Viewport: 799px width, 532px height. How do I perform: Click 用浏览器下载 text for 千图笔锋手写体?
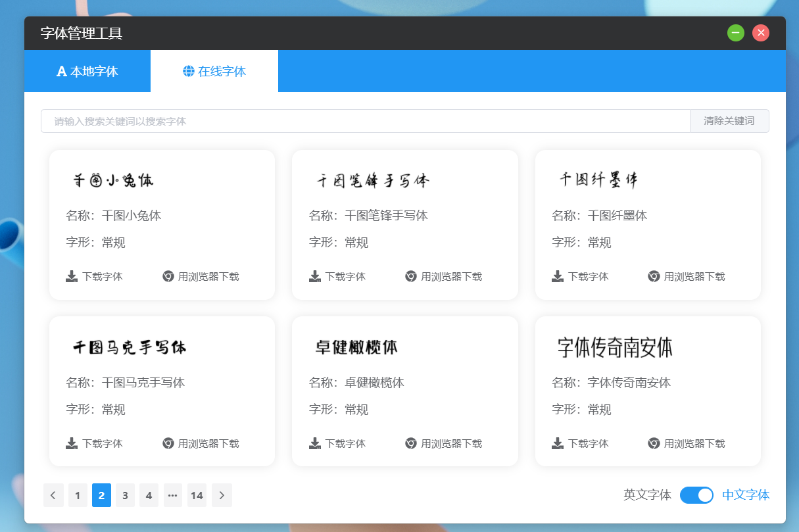[452, 276]
